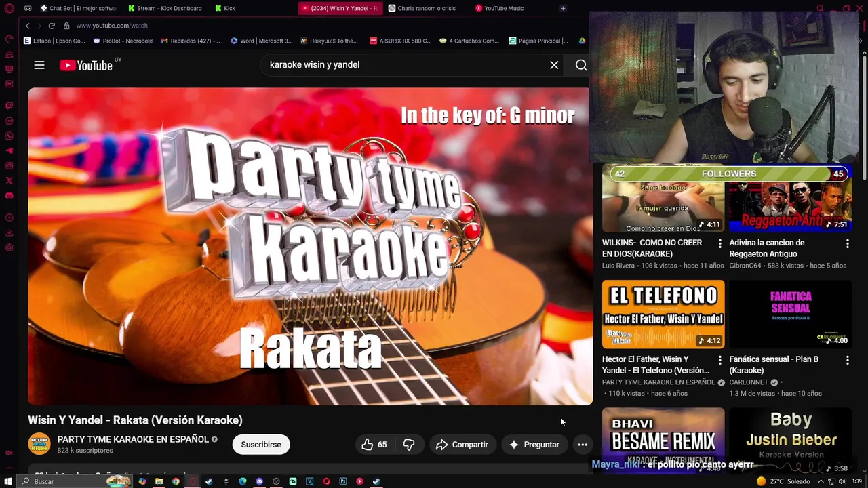Open ProBot - Necrópolis bookmark
The width and height of the screenshot is (868, 488).
123,41
